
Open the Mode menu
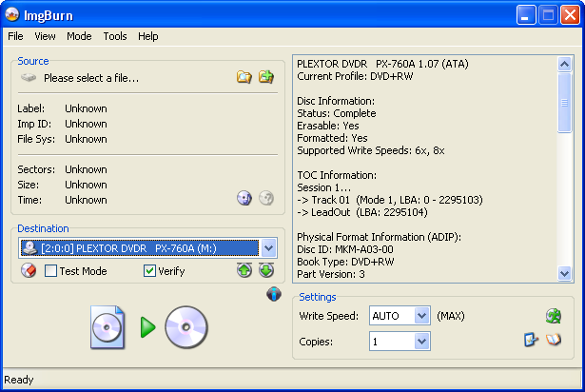tap(79, 36)
